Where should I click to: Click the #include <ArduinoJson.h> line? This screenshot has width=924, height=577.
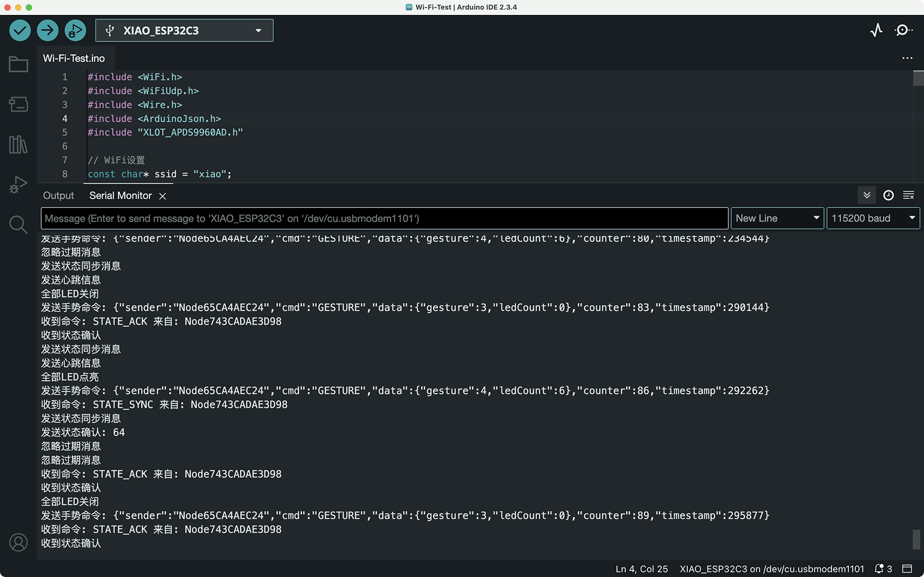click(x=155, y=119)
